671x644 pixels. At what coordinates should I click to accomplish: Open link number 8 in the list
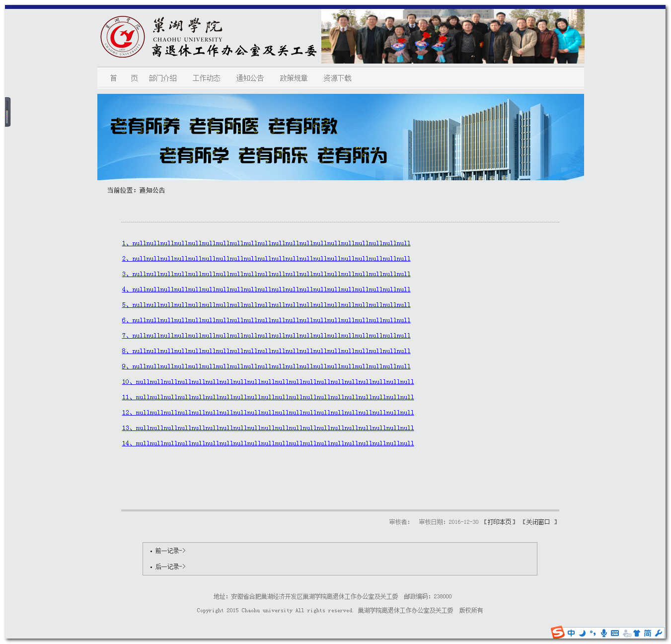point(266,351)
